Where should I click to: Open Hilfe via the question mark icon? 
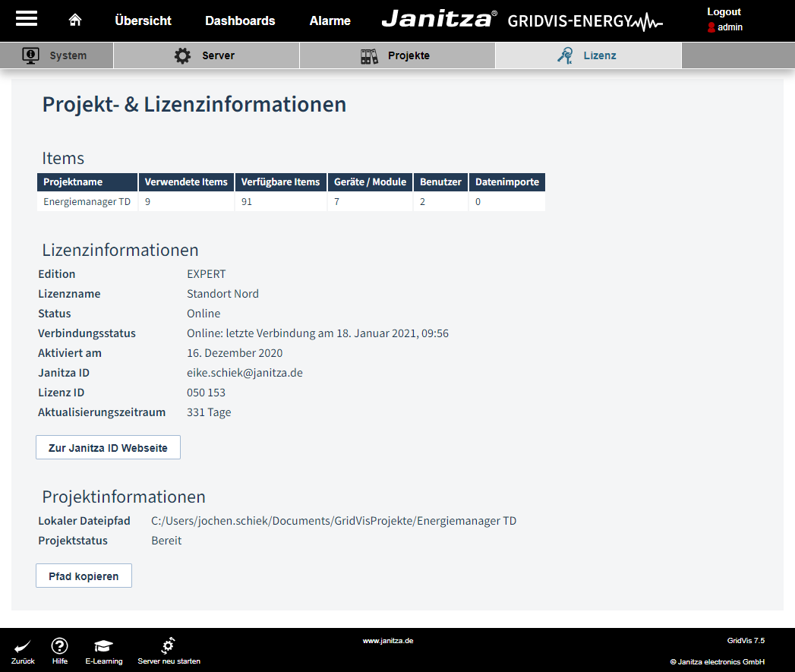(x=59, y=646)
